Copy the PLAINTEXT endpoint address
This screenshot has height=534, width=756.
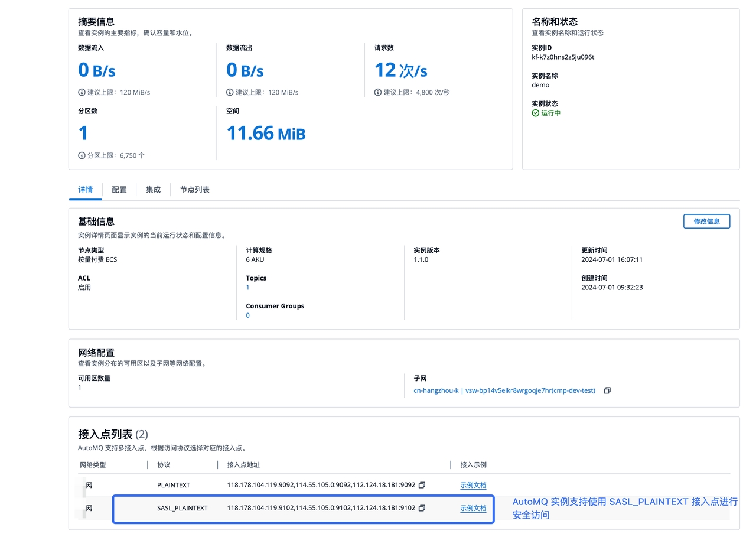click(422, 485)
